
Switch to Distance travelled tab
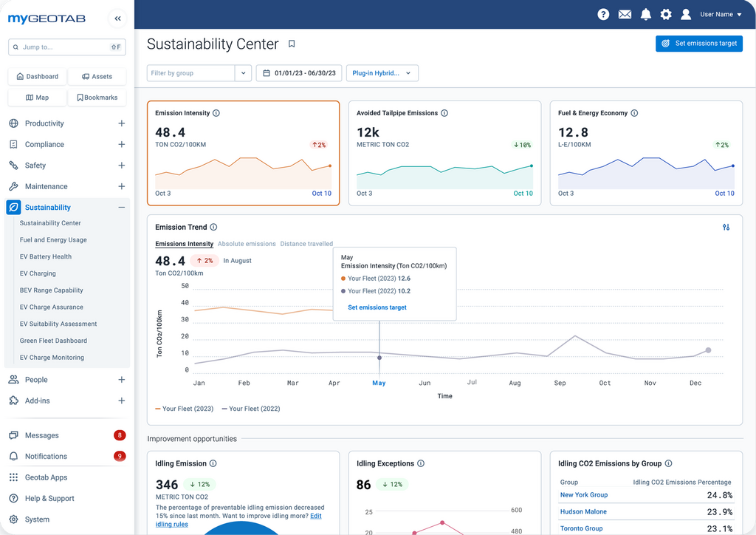306,244
